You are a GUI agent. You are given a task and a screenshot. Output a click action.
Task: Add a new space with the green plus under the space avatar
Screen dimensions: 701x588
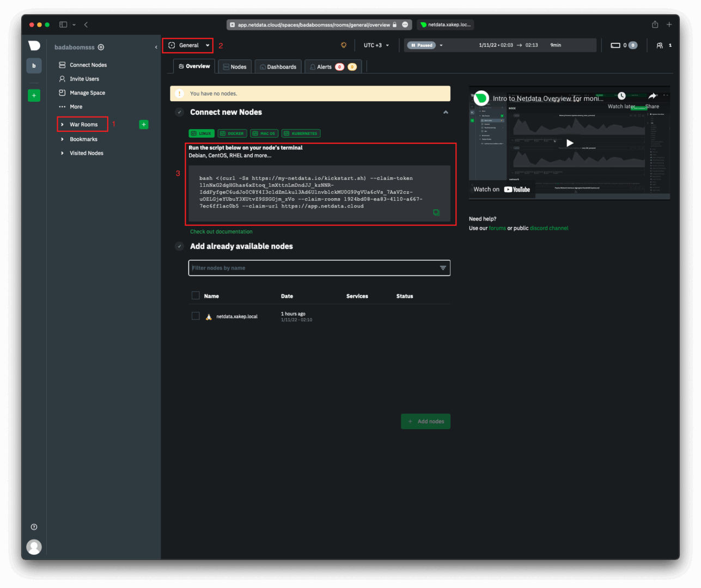tap(34, 95)
